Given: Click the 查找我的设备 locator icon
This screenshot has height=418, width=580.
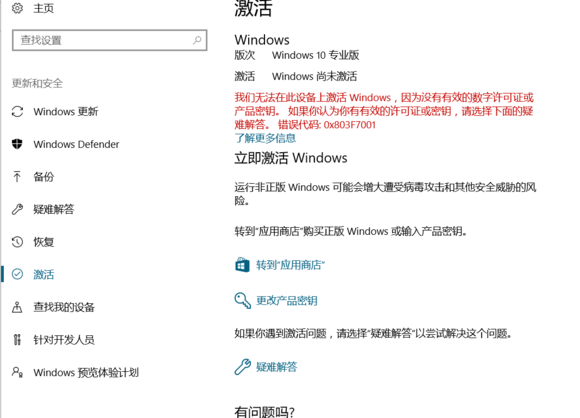Looking at the screenshot, I should (x=17, y=307).
